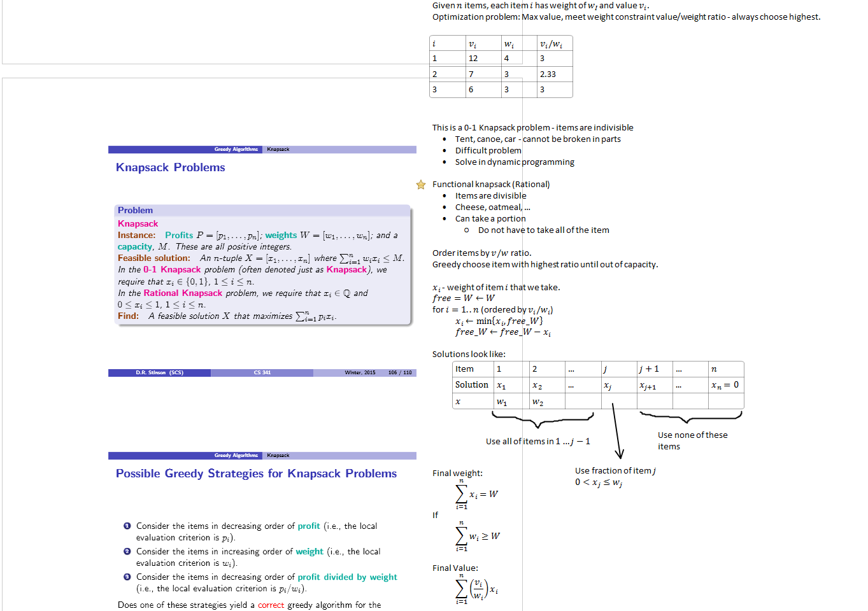Image resolution: width=868 pixels, height=611 pixels.
Task: Click the table cell containing '12'
Action: pos(483,59)
